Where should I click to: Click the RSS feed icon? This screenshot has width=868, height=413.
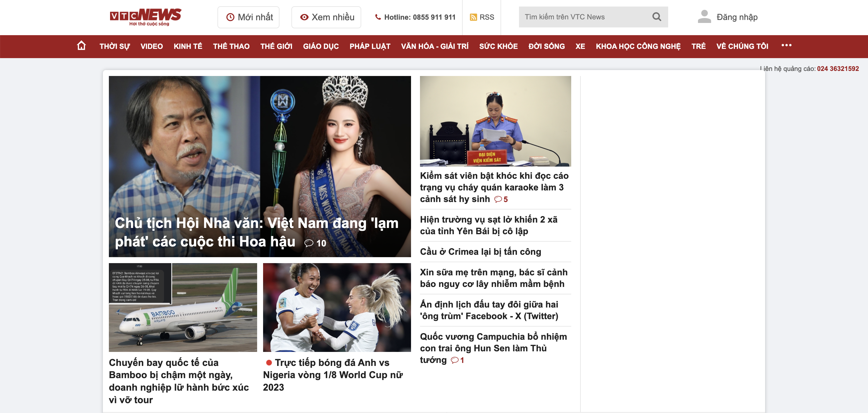(473, 17)
